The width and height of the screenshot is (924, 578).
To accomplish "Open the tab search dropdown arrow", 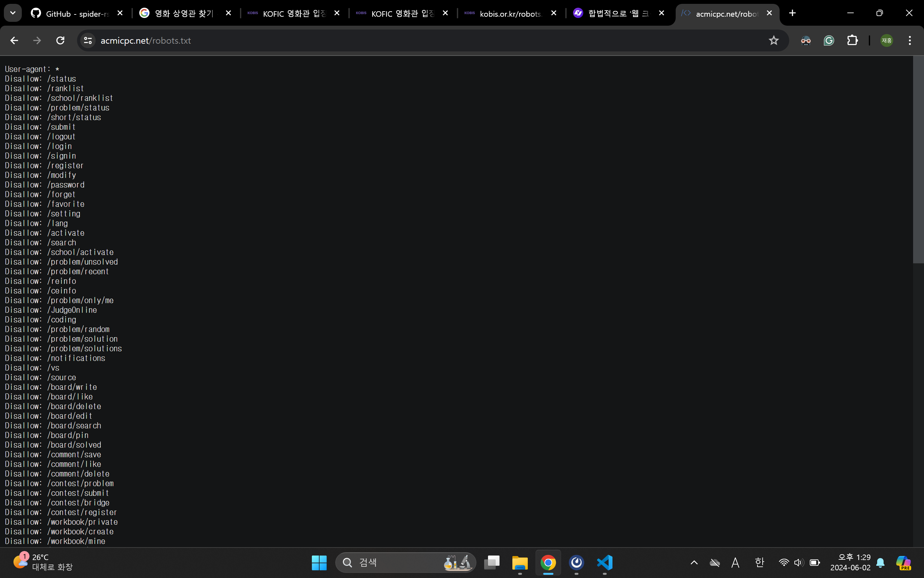I will (x=13, y=13).
